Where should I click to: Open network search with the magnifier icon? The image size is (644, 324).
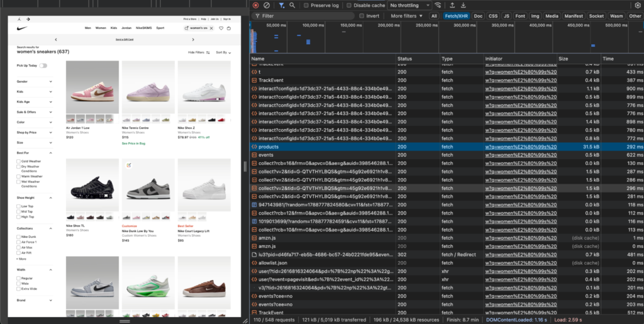tap(292, 5)
